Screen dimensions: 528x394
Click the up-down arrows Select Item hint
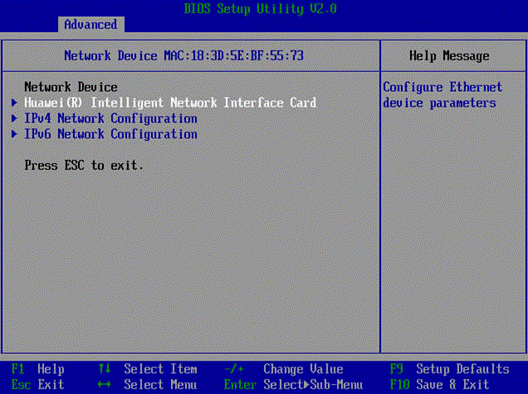point(147,369)
